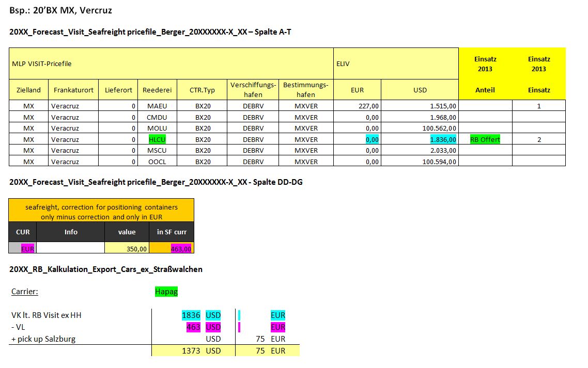Select the MAEU carrier cell

point(157,106)
